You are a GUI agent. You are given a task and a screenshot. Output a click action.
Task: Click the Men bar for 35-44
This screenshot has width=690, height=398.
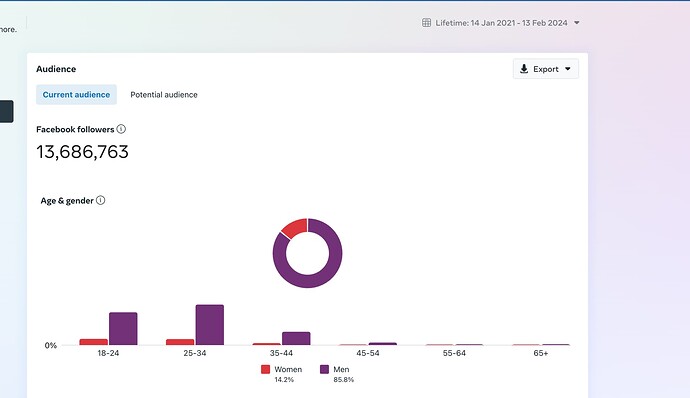296,338
